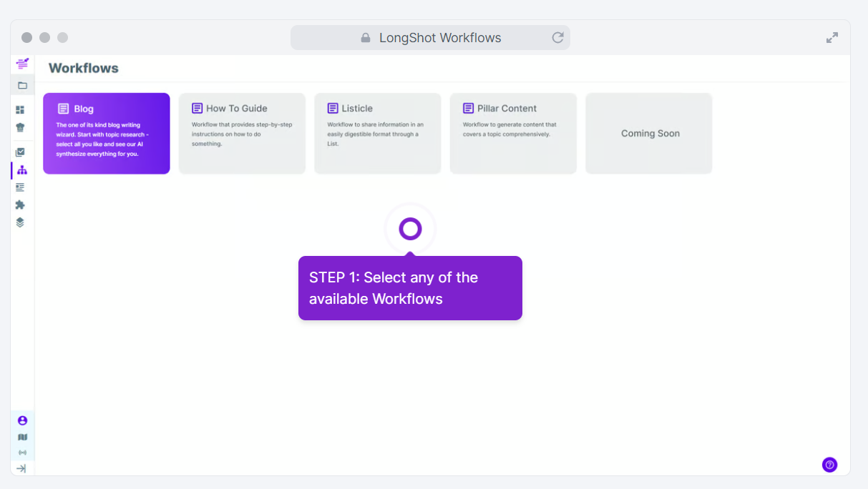This screenshot has width=868, height=489.
Task: Open the checkmark library icon in sidebar
Action: 21,152
